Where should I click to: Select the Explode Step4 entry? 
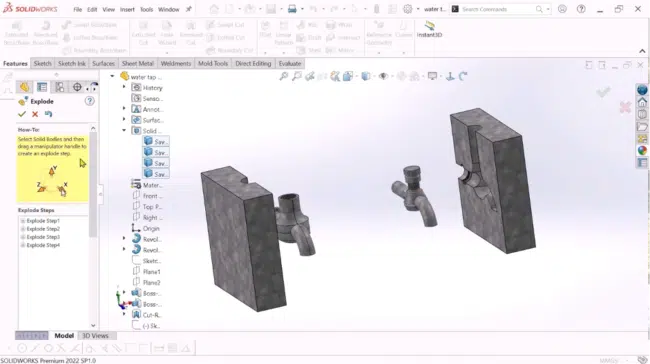pos(43,245)
